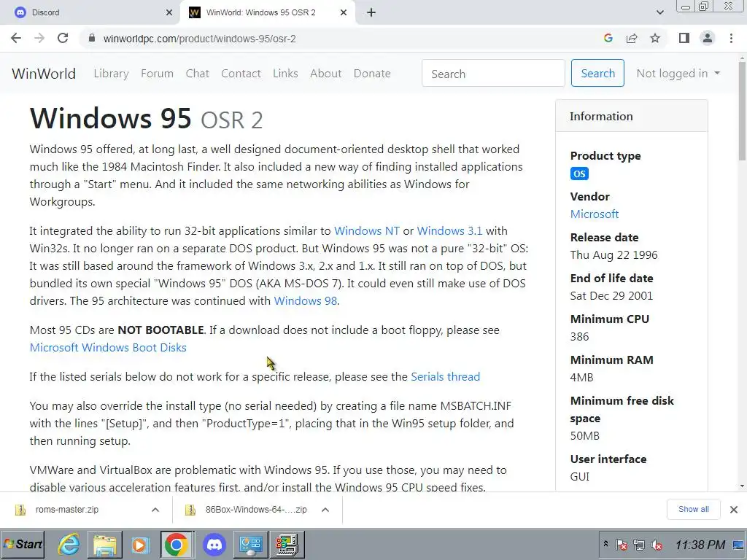Click the blue Search button

pos(598,74)
